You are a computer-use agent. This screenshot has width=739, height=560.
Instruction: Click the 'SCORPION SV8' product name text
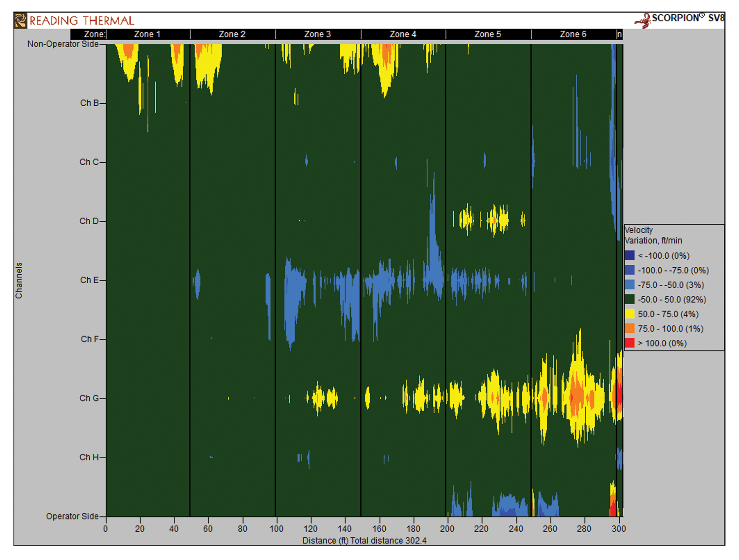688,18
